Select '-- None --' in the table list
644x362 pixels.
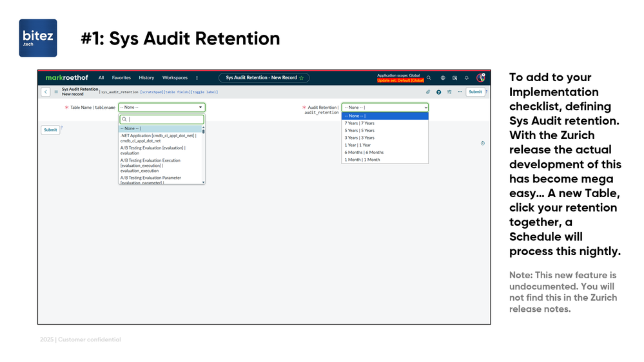160,128
